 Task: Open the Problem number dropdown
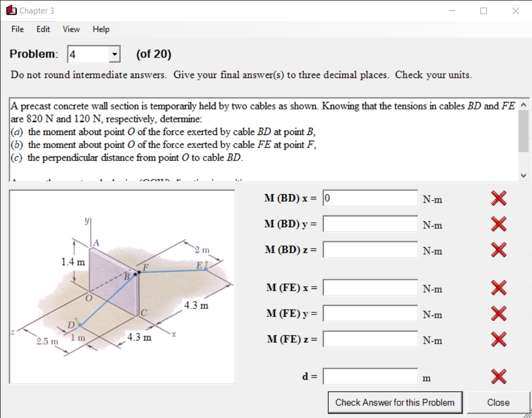click(114, 54)
